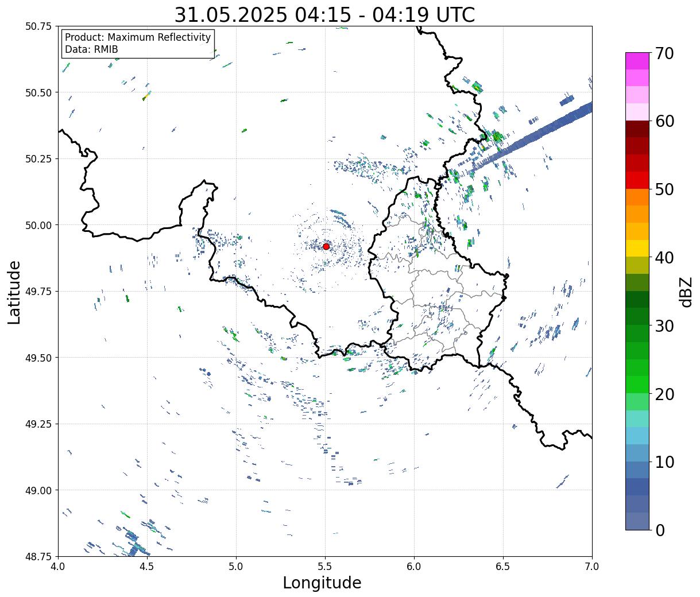700x597 pixels.
Task: Pick the magenta swatch at top of colorbar
Action: click(637, 61)
